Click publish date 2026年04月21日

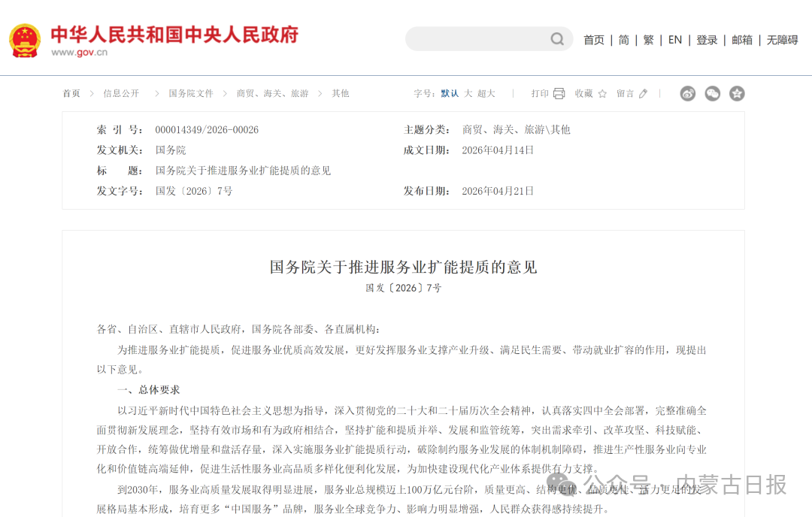pyautogui.click(x=498, y=192)
